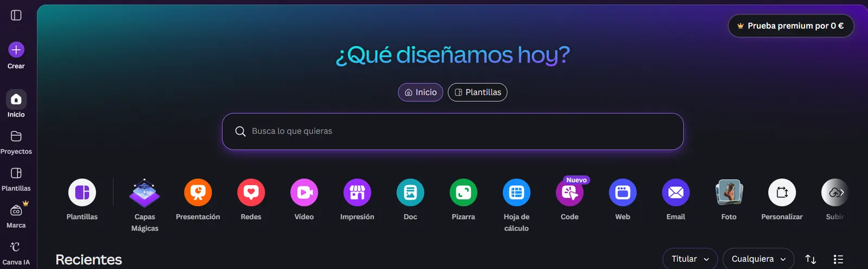Choose the Redes social media icon
This screenshot has height=269, width=868.
point(251,193)
